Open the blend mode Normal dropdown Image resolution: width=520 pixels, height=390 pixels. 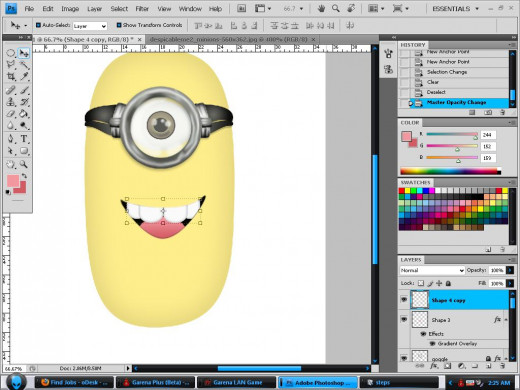pos(432,270)
